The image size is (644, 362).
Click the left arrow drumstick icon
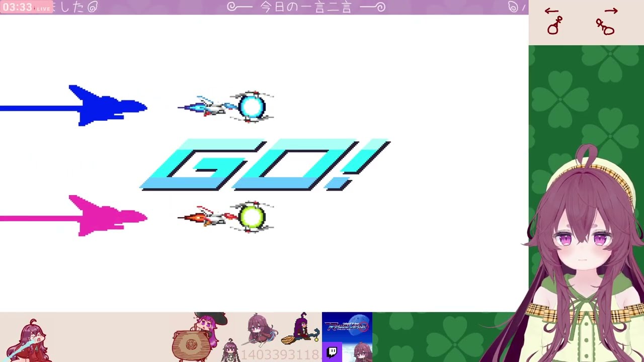click(554, 21)
